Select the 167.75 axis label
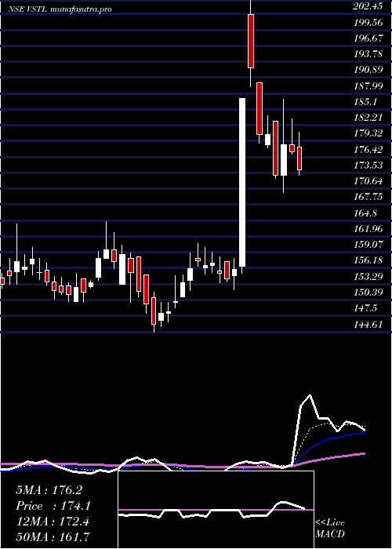392x549 pixels. pos(367,196)
